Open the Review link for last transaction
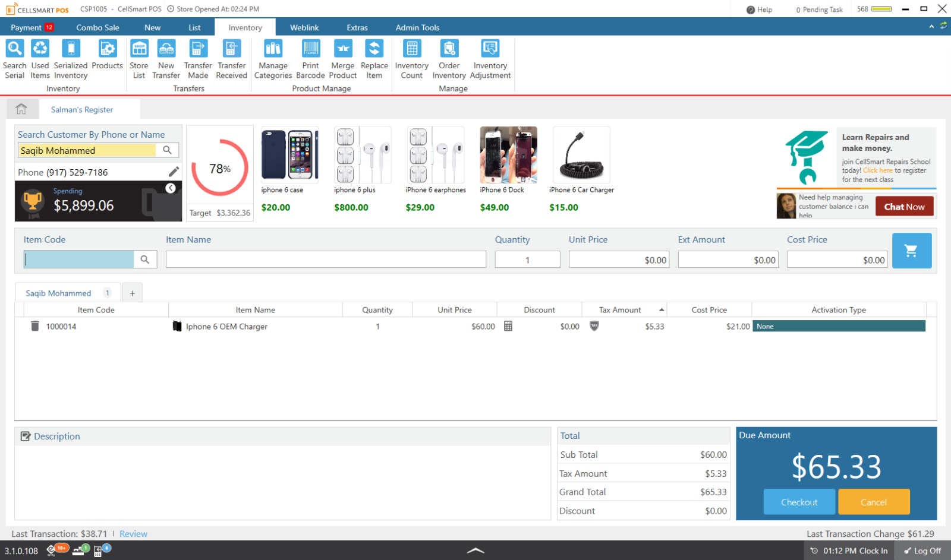The width and height of the screenshot is (951, 560). pos(133,533)
